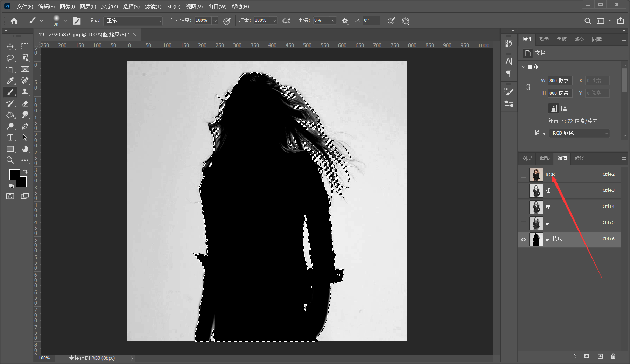Create new channel button
This screenshot has height=364, width=630.
coord(600,356)
